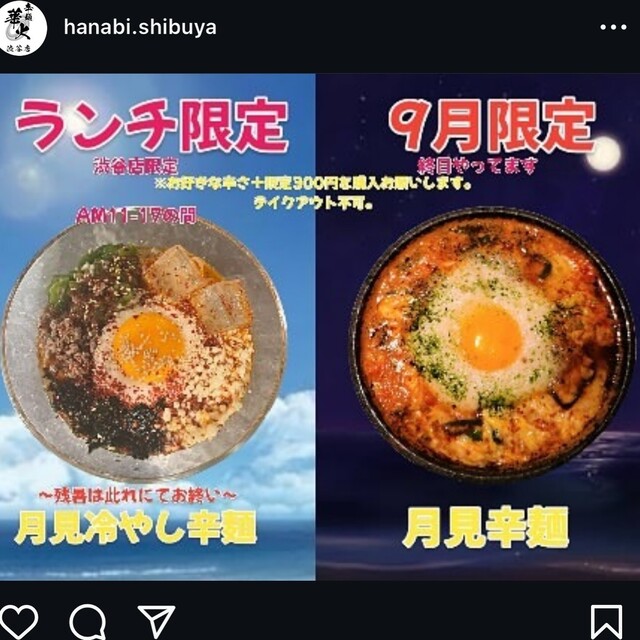
Task: Select the 月見辛麺 dish name text
Action: (x=485, y=527)
